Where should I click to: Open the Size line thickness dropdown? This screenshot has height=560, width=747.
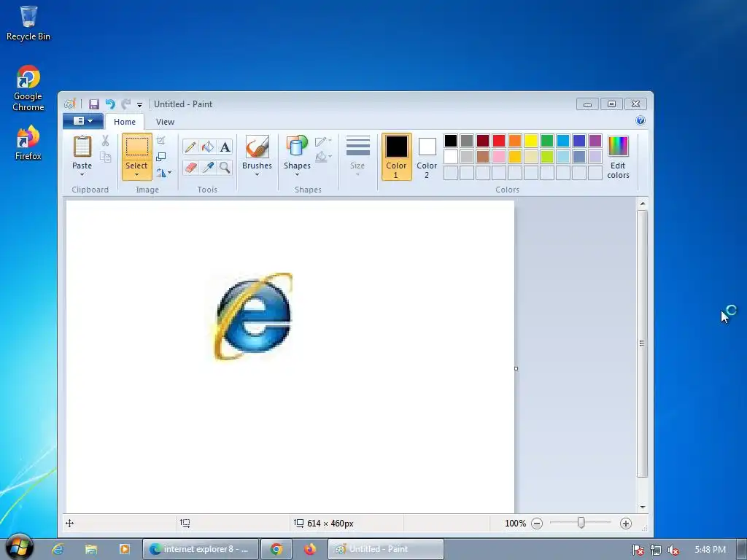coord(357,157)
